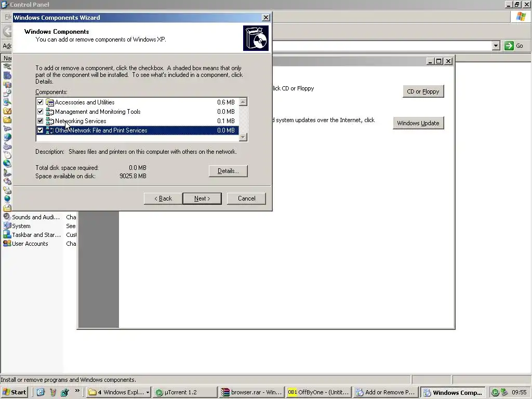Image resolution: width=532 pixels, height=399 pixels.
Task: Click the Keyboard icon in the Control Panel list
Action: coord(7,146)
